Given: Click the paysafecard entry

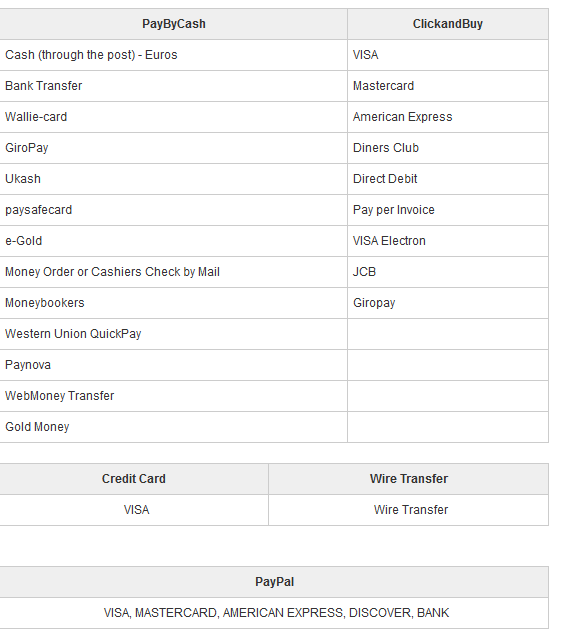Looking at the screenshot, I should pos(38,210).
